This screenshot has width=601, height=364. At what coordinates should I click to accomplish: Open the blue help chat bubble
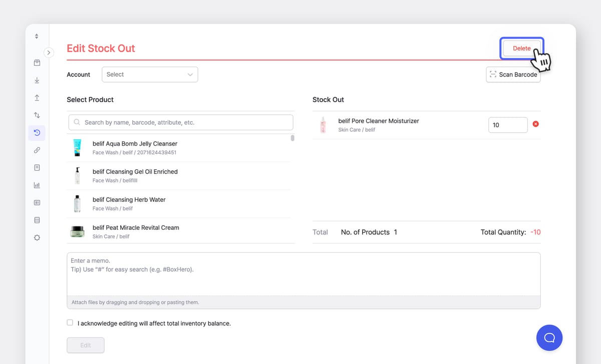point(549,338)
